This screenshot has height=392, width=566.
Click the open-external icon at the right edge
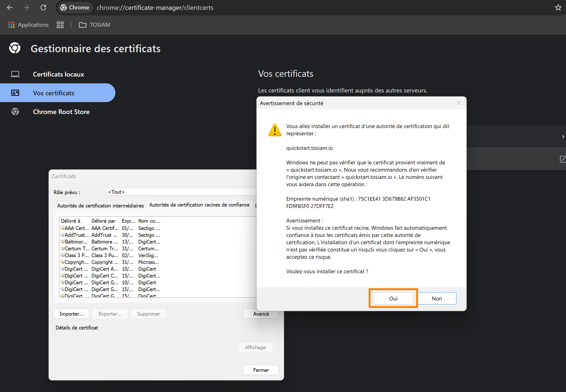click(562, 159)
